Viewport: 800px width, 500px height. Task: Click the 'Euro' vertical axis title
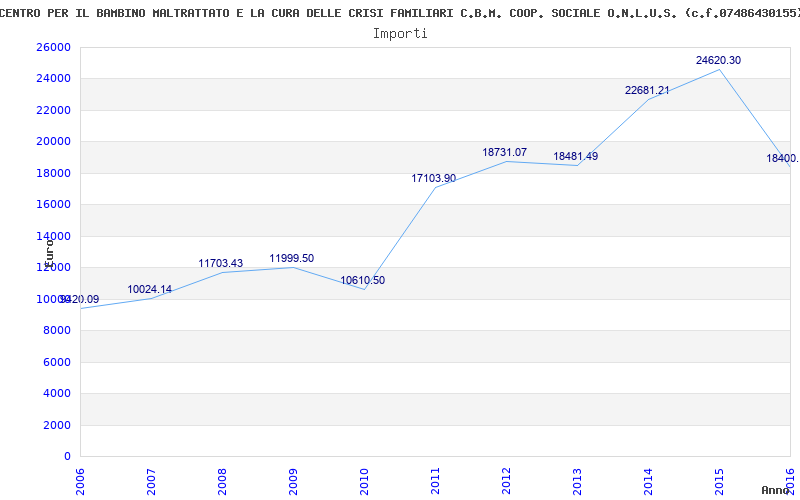49,252
